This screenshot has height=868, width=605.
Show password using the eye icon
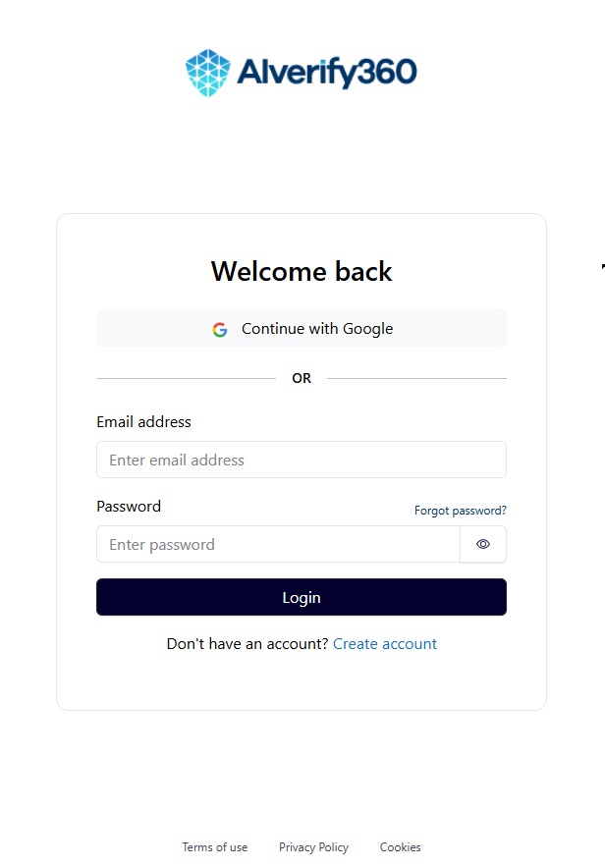[483, 544]
